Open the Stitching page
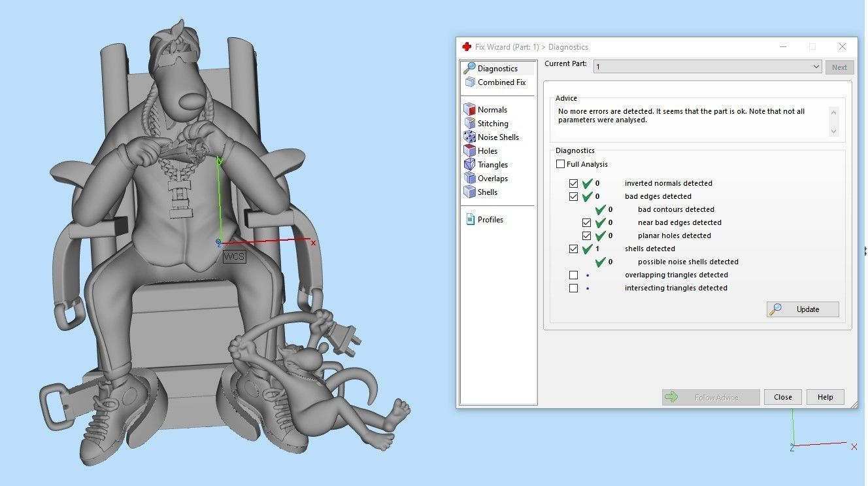This screenshot has height=486, width=868. (x=493, y=124)
